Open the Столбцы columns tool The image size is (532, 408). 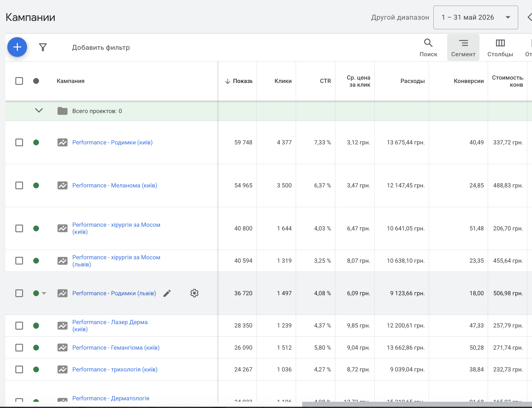pos(500,48)
